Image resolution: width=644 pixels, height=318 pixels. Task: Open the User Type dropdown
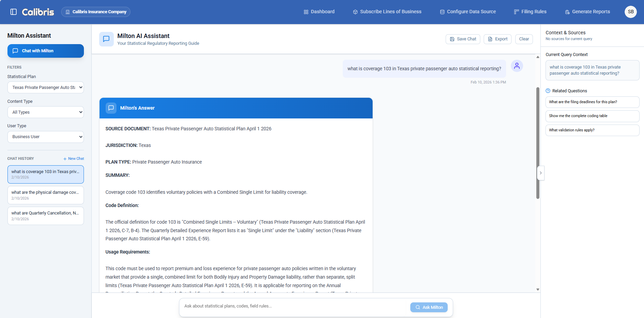click(x=46, y=136)
